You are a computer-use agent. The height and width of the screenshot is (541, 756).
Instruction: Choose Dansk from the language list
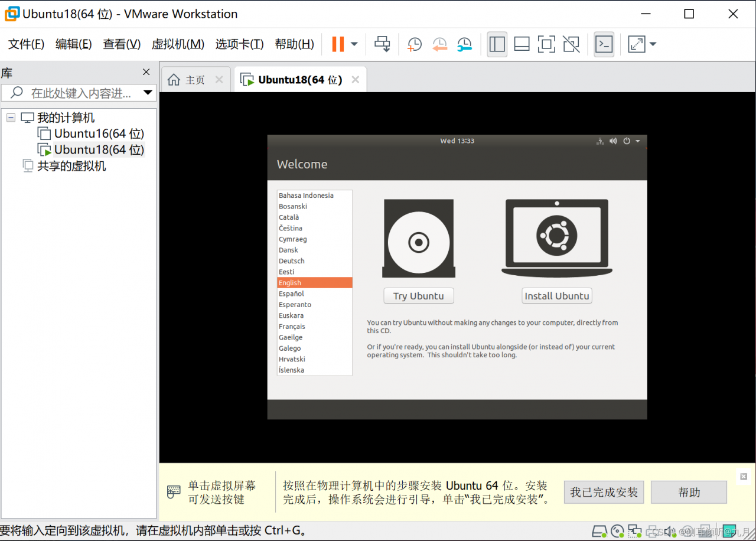click(315, 250)
